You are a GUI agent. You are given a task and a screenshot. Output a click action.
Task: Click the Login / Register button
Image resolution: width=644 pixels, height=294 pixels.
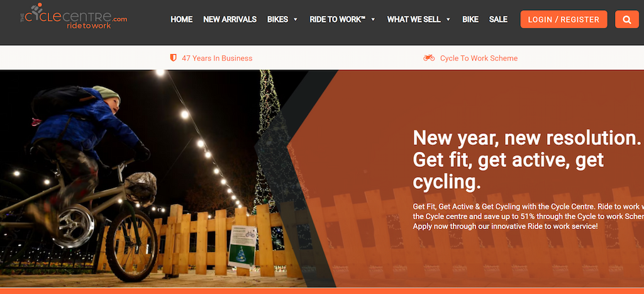click(564, 20)
